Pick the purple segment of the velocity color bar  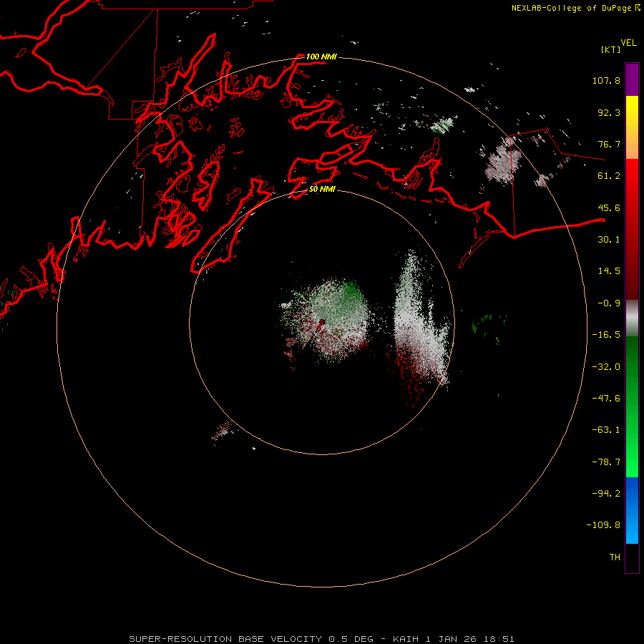pos(632,79)
